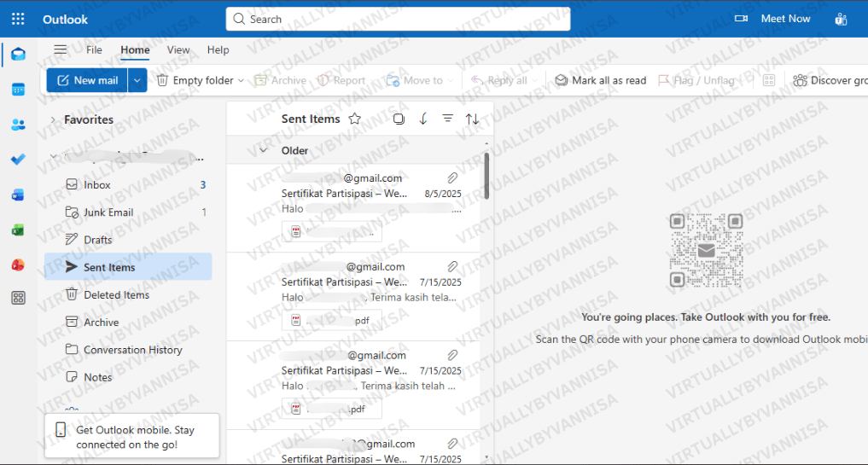Start a meeting with Meet Now
The width and height of the screenshot is (868, 465).
click(x=773, y=19)
